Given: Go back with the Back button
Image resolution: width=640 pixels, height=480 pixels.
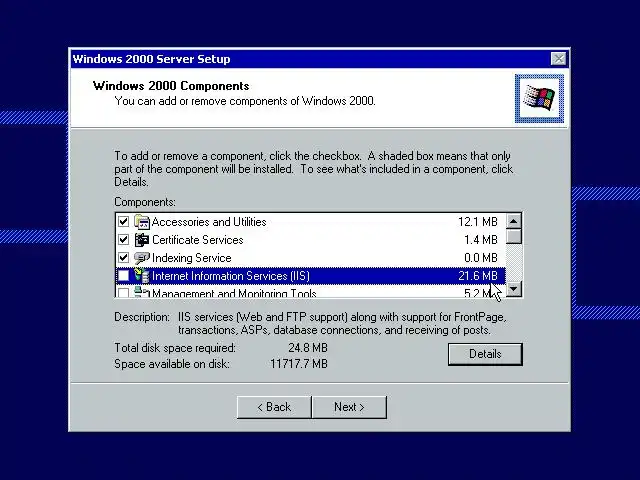Looking at the screenshot, I should pos(274,407).
